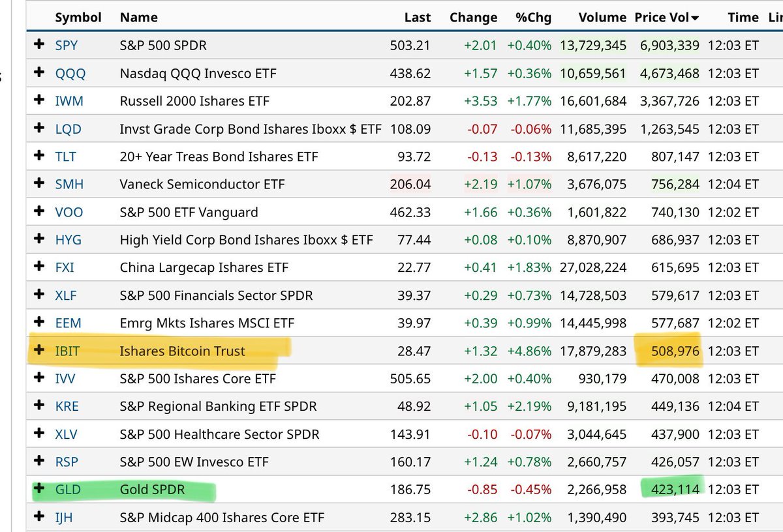783x532 pixels.
Task: Select the name 'Nasdaq QQQ Invesco ETF'
Action: 198,74
